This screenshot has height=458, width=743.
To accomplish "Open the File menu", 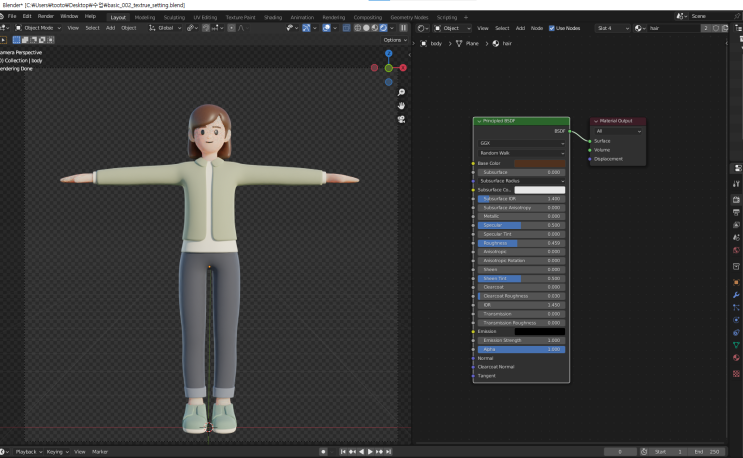I will [x=12, y=16].
